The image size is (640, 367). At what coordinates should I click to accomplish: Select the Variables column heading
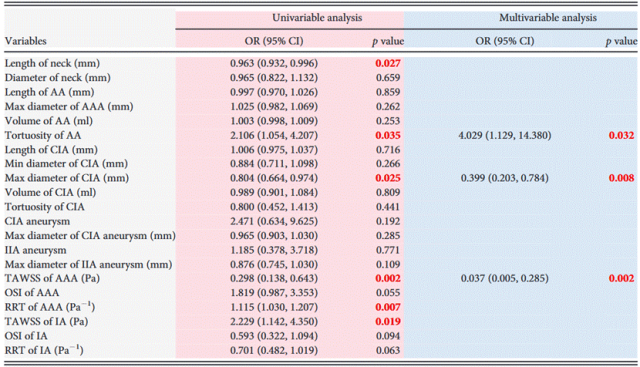point(26,41)
